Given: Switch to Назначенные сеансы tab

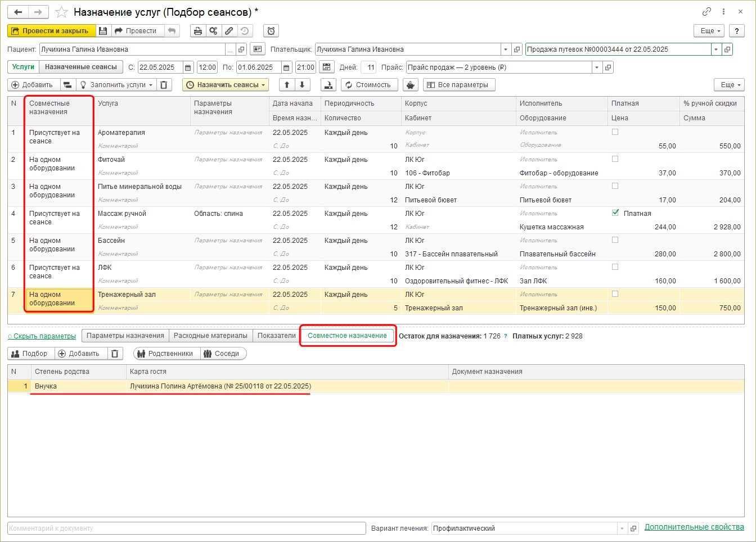Looking at the screenshot, I should point(81,67).
